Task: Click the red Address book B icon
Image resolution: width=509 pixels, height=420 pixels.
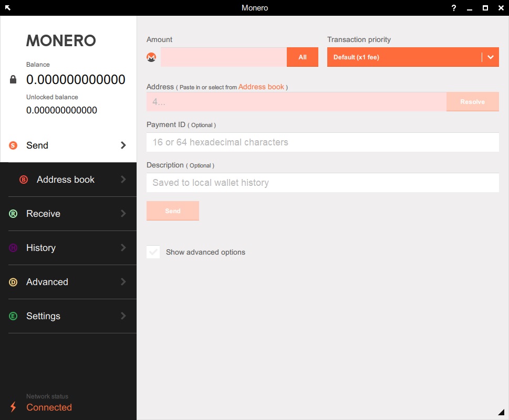Action: click(x=23, y=180)
